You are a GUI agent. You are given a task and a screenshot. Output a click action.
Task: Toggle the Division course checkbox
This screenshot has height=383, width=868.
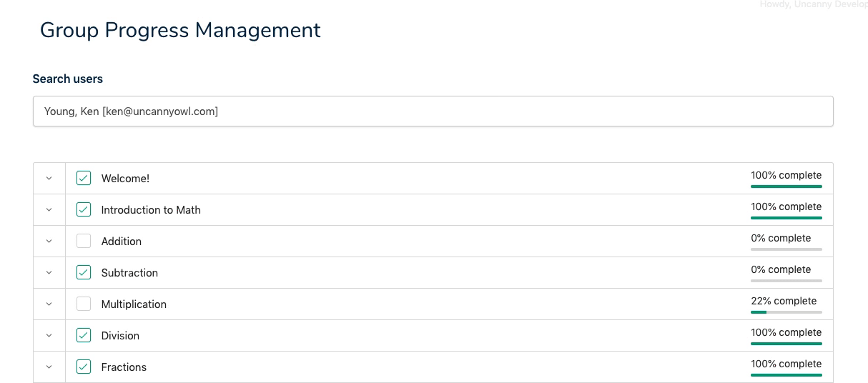[x=84, y=335]
